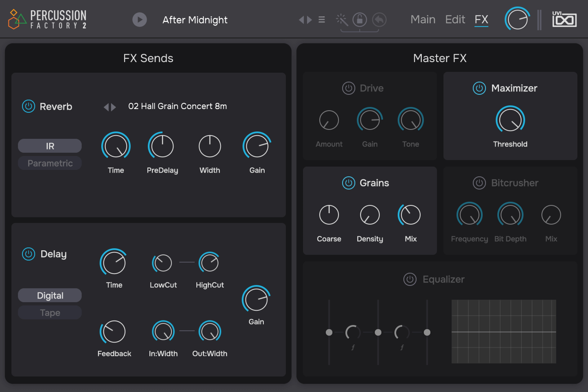Click the Delay Out:Width knob
This screenshot has height=392, width=588.
coord(210,332)
